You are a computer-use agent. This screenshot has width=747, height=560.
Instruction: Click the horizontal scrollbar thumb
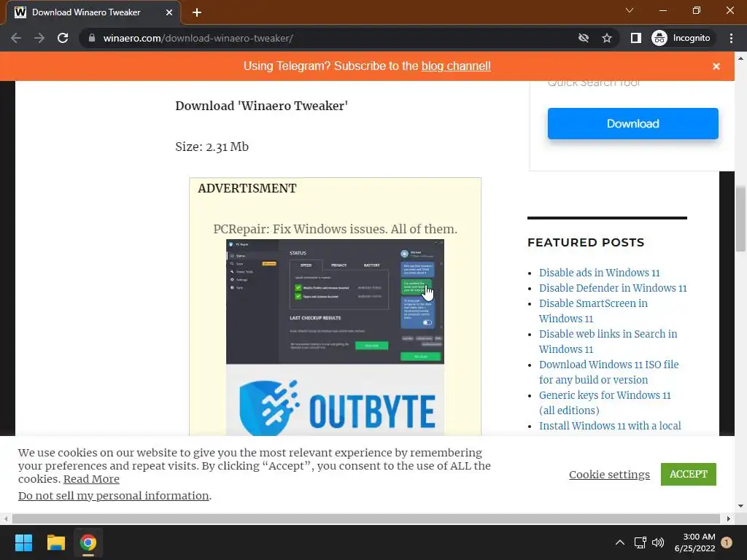pos(366,518)
